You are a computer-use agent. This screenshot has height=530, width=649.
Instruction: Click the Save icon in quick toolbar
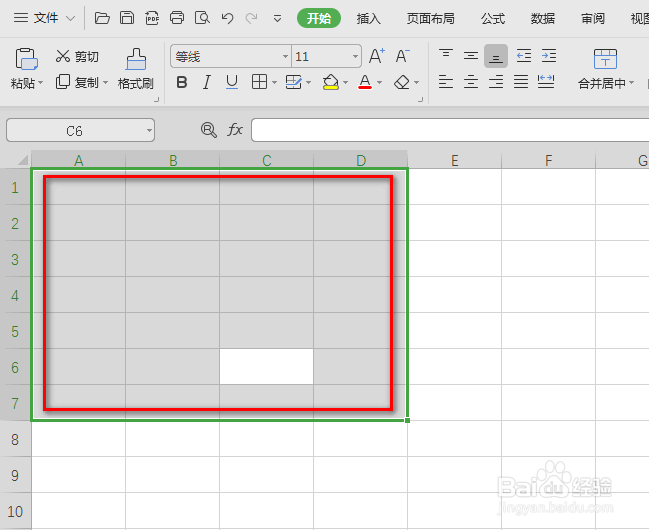[x=127, y=18]
